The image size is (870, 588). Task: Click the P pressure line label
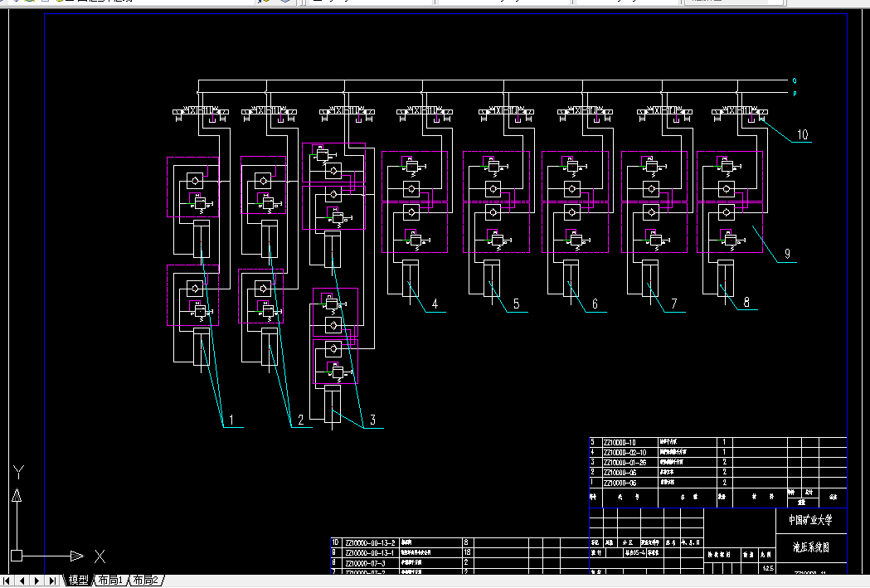coord(795,94)
